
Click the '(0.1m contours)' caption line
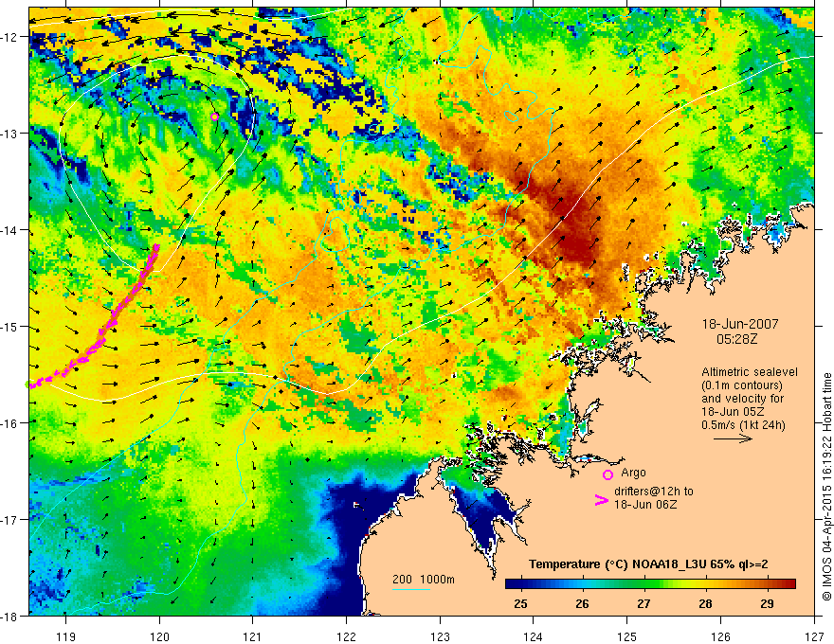[742, 385]
